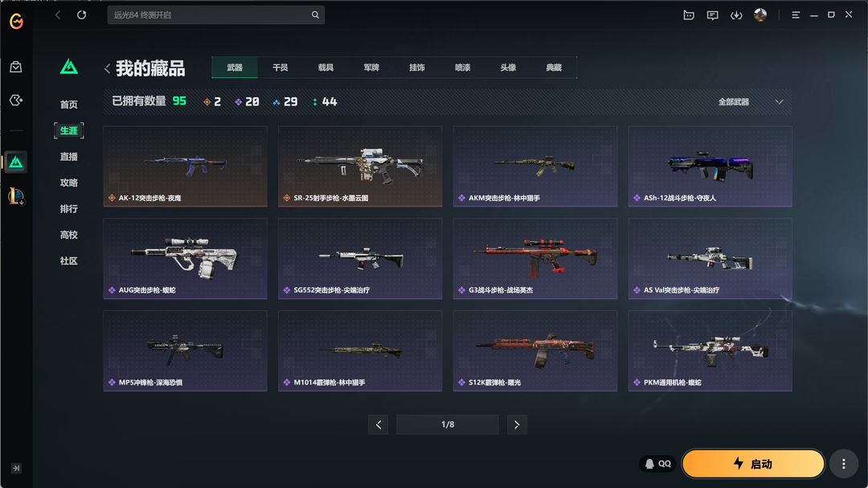Click the user avatar icon
Screen dimensions: 868x488
[x=760, y=15]
